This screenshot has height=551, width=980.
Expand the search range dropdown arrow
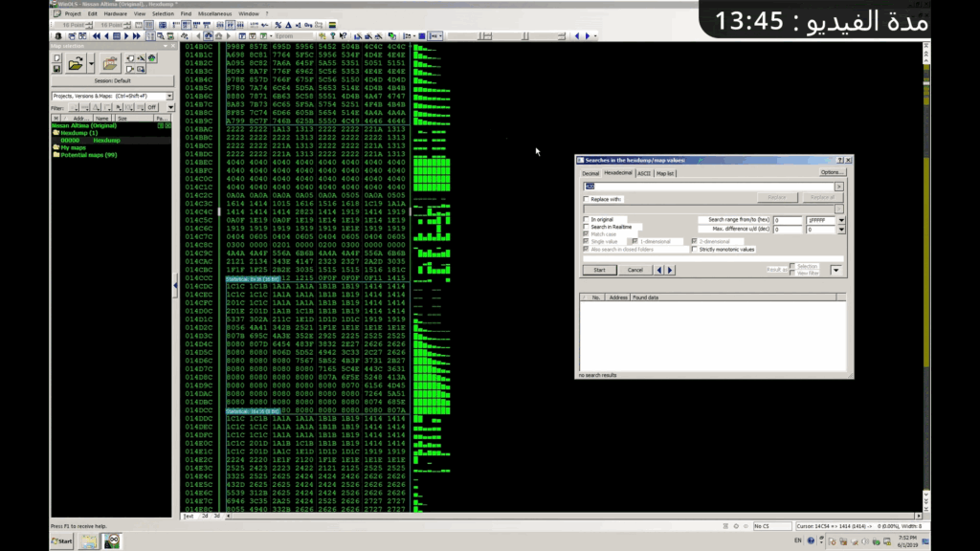pos(841,220)
